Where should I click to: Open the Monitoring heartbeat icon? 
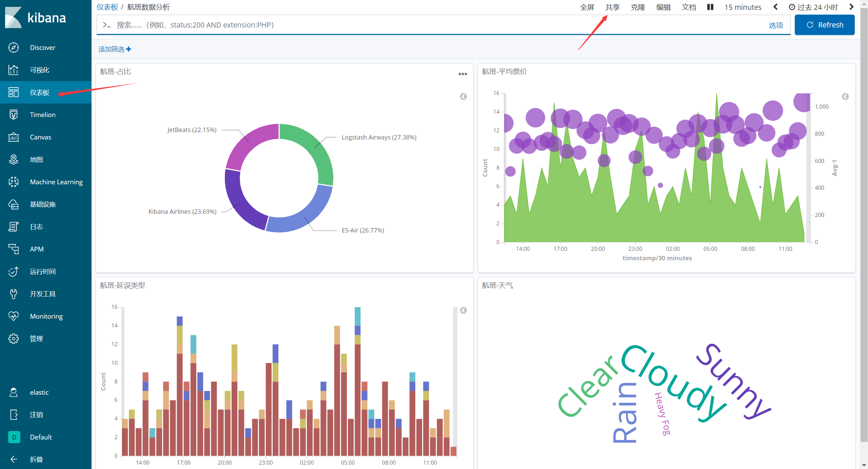[x=14, y=316]
